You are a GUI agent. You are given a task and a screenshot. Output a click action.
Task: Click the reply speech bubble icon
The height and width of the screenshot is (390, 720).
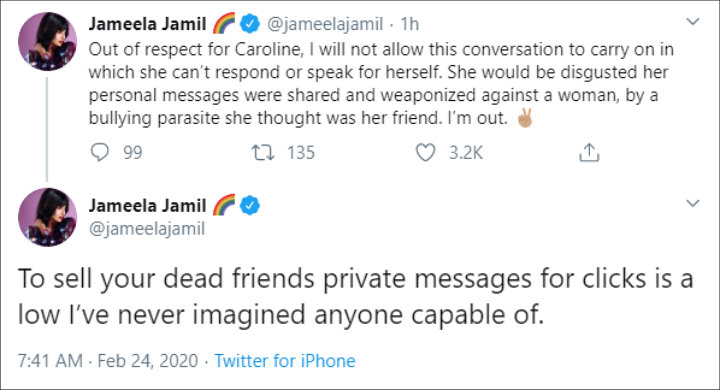coord(100,153)
